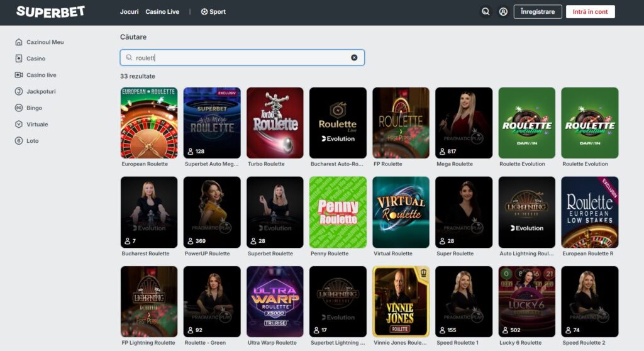Screen dimensions: 644x351
Task: Select the Casino live camera icon
Action: [x=19, y=75]
